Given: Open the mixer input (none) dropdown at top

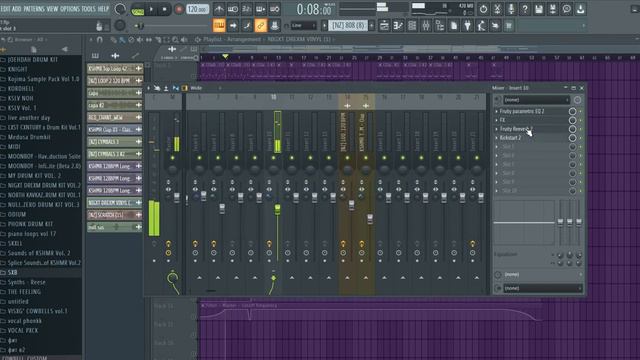Looking at the screenshot, I should [536, 100].
